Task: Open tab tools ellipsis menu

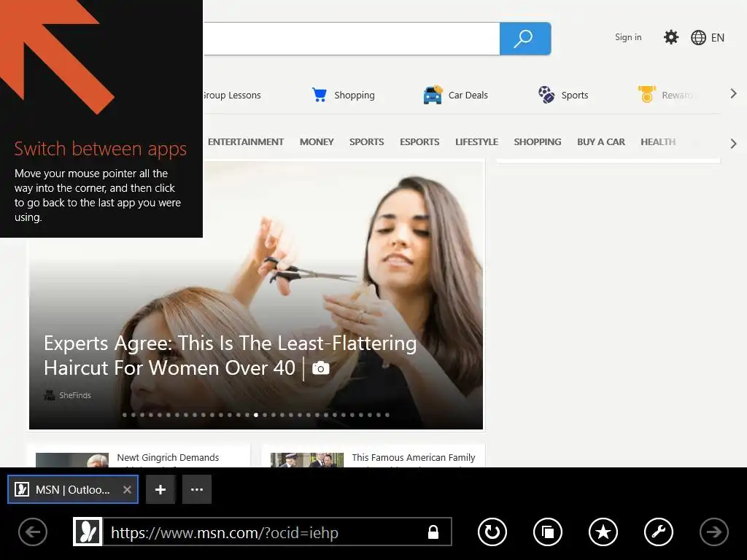Action: 197,489
